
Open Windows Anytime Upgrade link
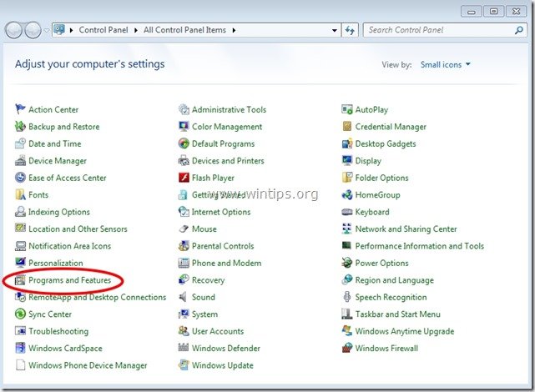pyautogui.click(x=405, y=331)
